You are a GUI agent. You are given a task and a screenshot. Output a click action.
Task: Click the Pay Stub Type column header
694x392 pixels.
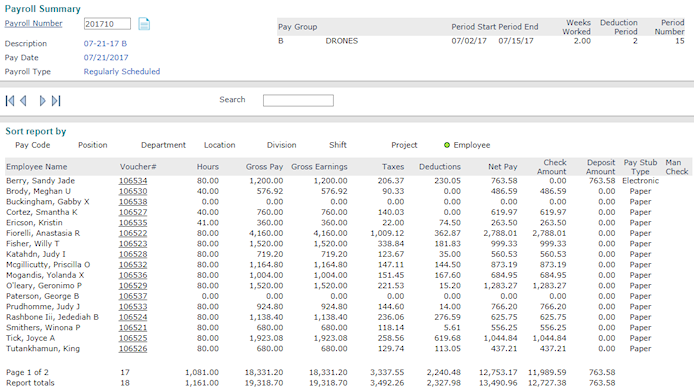tap(640, 167)
